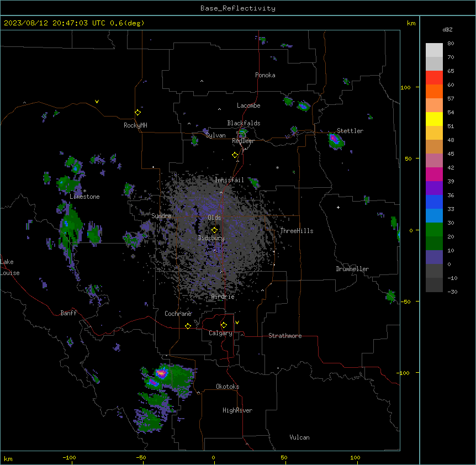Click the Okotoks town label
Screen dimensions: 476x465
(x=228, y=387)
